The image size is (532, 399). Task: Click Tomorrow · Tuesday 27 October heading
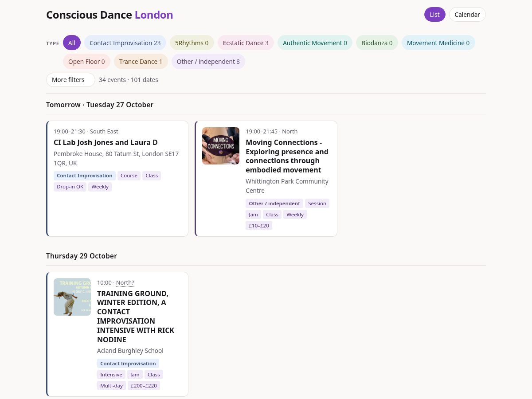tap(100, 105)
